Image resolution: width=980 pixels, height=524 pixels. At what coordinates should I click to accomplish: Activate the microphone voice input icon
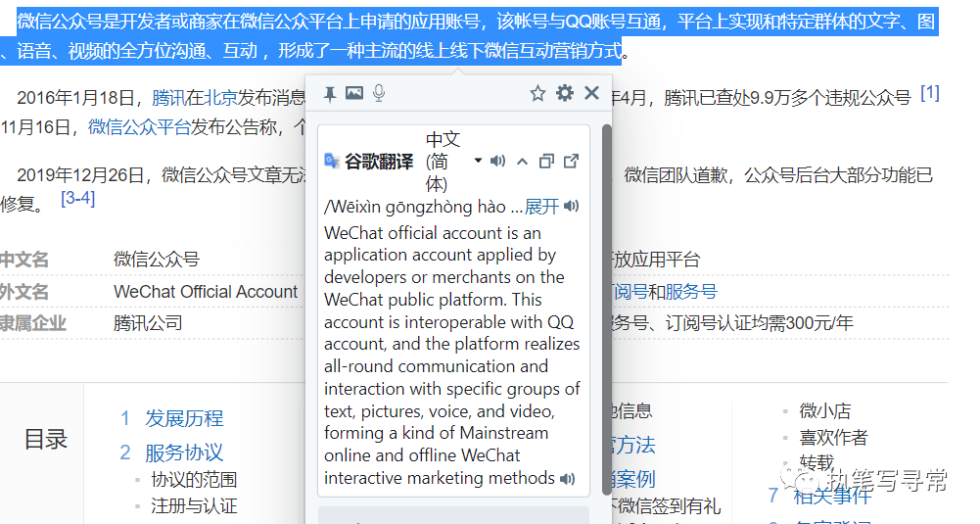[x=379, y=93]
